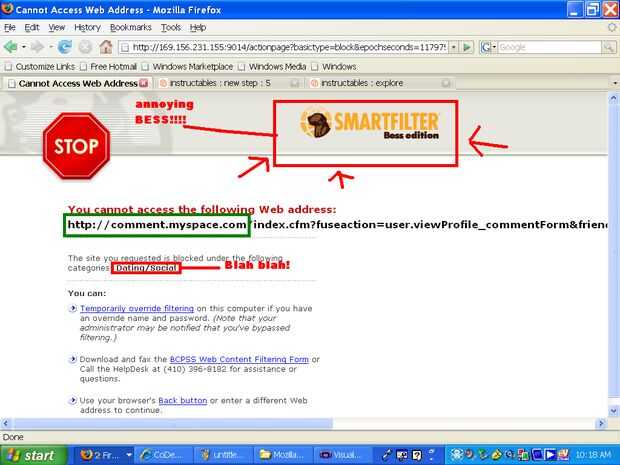Click inside the Google search box
Screen dimensions: 620x465
[550, 47]
